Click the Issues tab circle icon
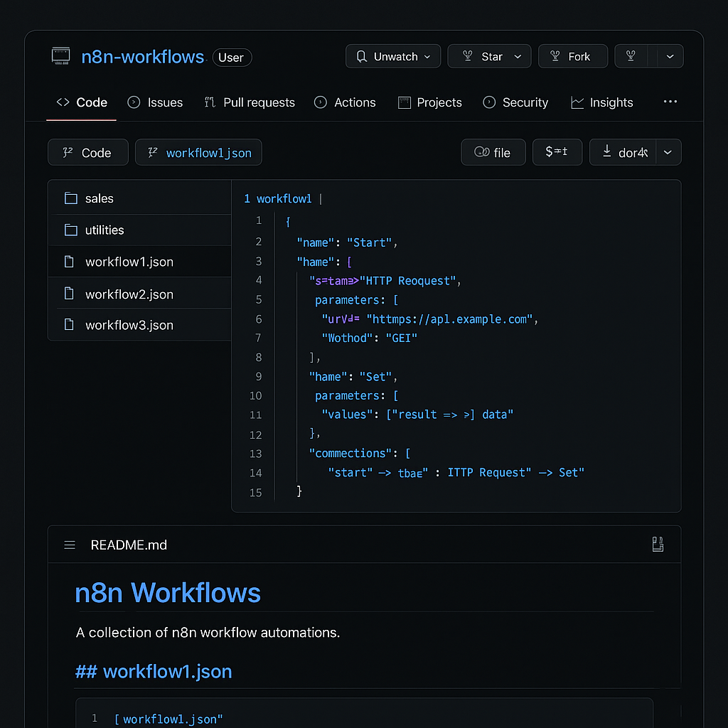The width and height of the screenshot is (728, 728). pyautogui.click(x=134, y=102)
